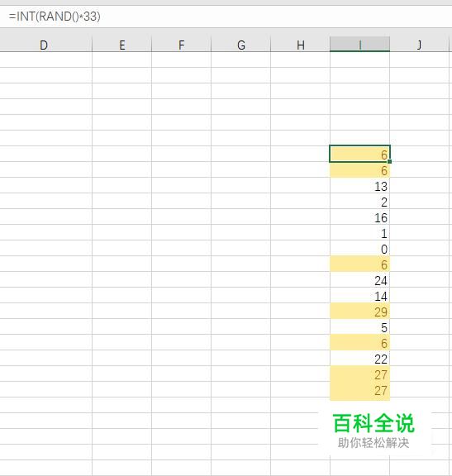
Task: Click the cell with value 1
Action: pyautogui.click(x=359, y=233)
